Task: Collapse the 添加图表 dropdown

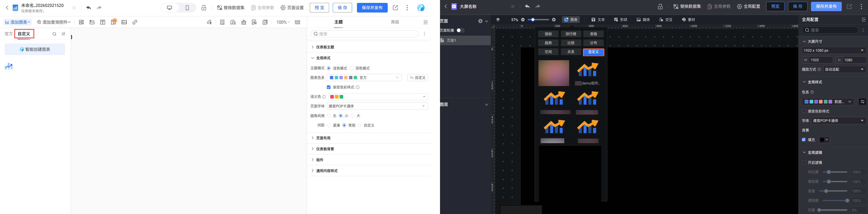Action: (18, 22)
